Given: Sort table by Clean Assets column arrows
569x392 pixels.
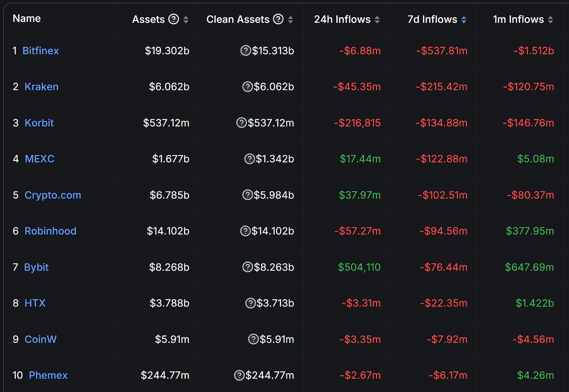Looking at the screenshot, I should 290,20.
